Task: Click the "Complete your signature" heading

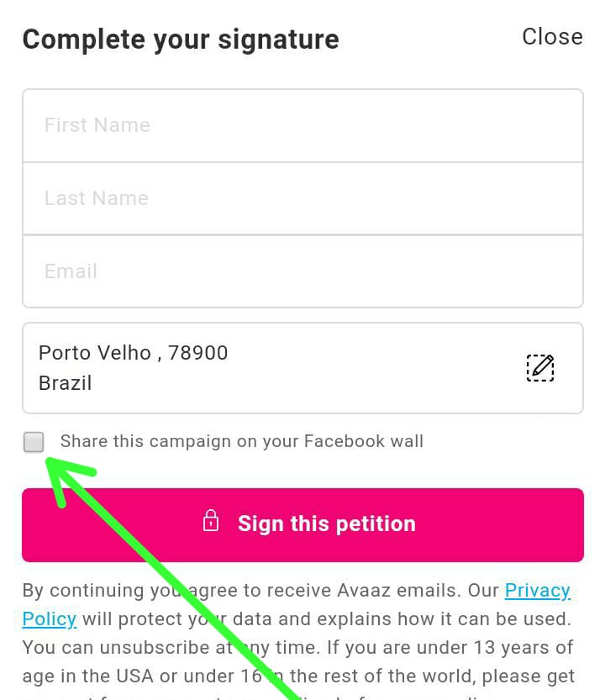Action: 181,39
